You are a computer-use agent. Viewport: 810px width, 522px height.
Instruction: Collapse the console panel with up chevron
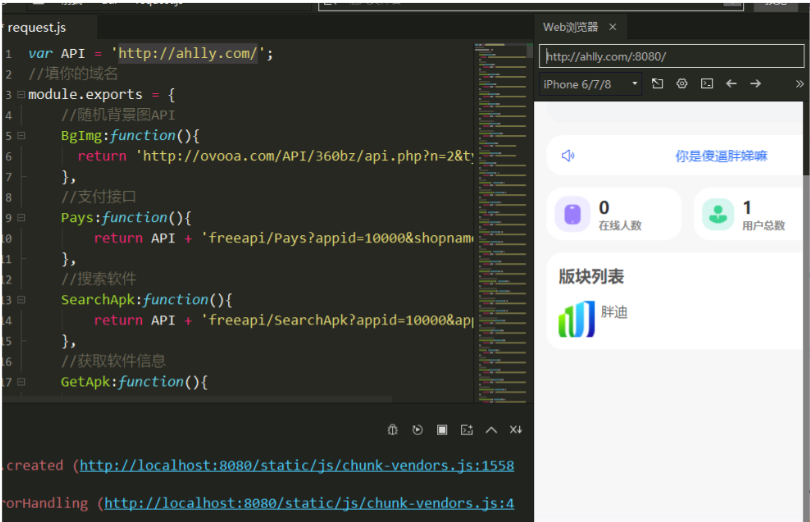[491, 430]
